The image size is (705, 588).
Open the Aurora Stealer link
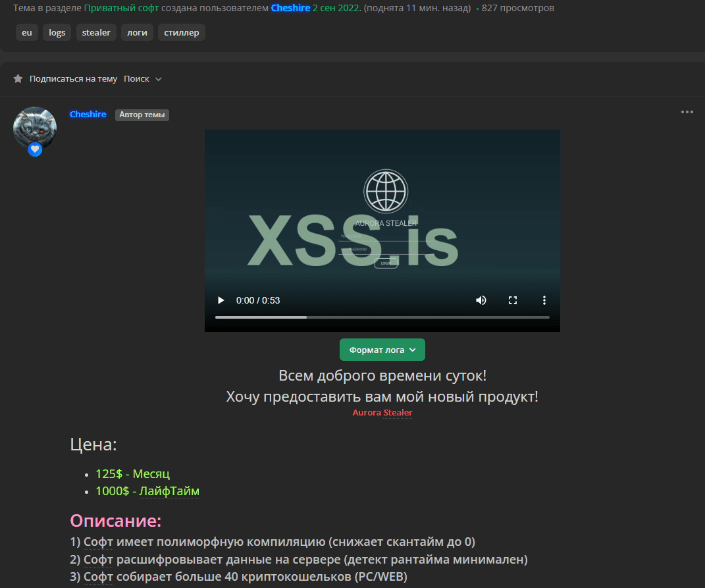coord(382,412)
